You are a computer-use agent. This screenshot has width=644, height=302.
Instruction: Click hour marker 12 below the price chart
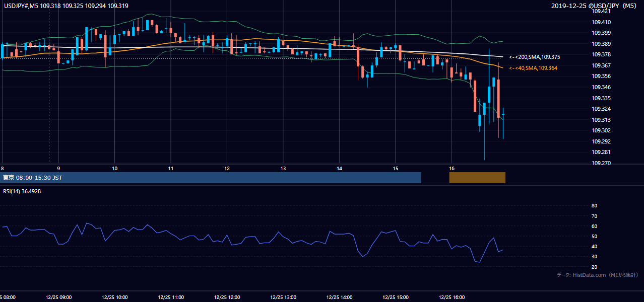(227, 169)
